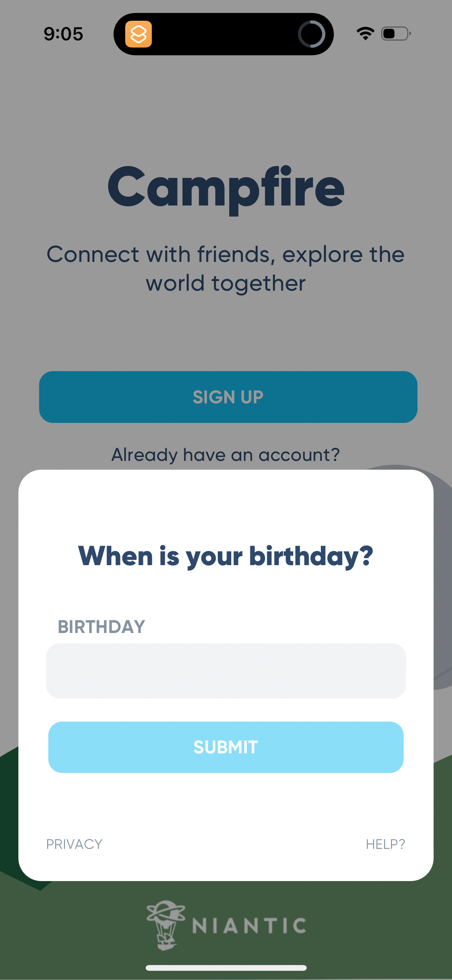Tap the 9:05 clock in status bar
This screenshot has height=980, width=452.
tap(63, 34)
